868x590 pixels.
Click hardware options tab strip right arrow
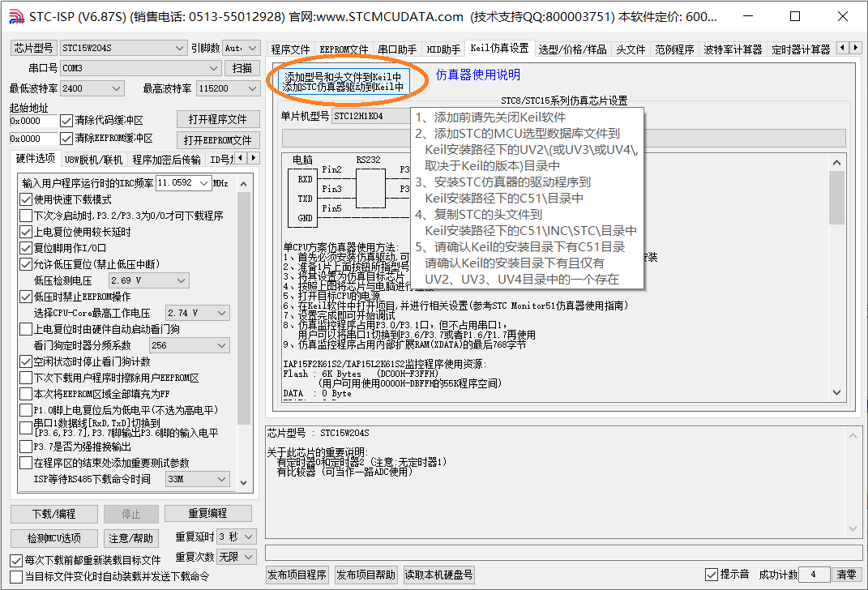[254, 158]
